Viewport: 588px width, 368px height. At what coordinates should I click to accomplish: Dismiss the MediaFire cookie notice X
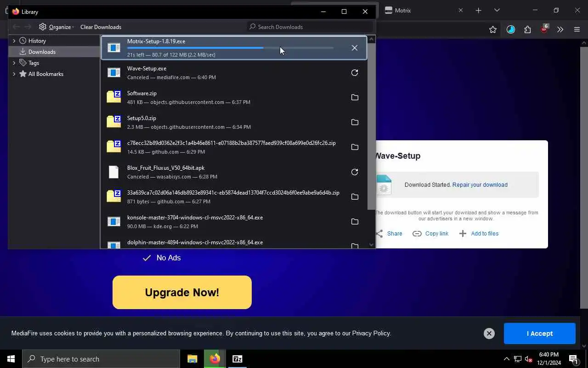[489, 333]
